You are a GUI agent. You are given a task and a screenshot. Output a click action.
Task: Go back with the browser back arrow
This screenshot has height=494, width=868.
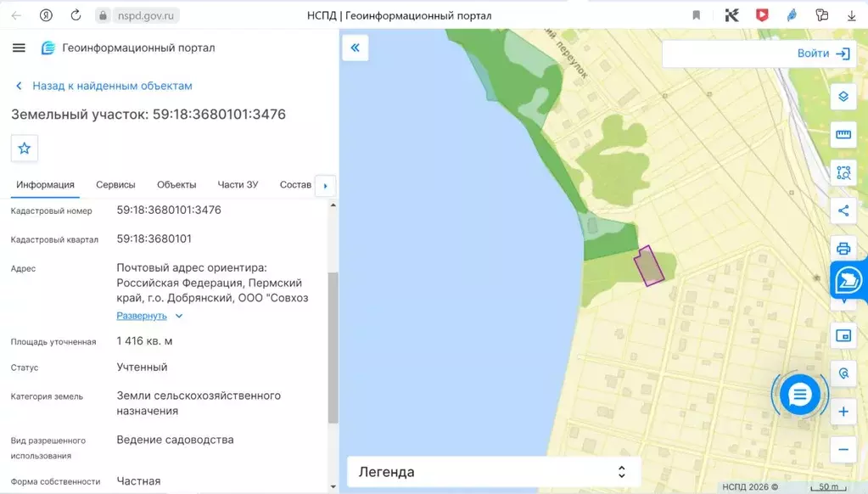(16, 15)
